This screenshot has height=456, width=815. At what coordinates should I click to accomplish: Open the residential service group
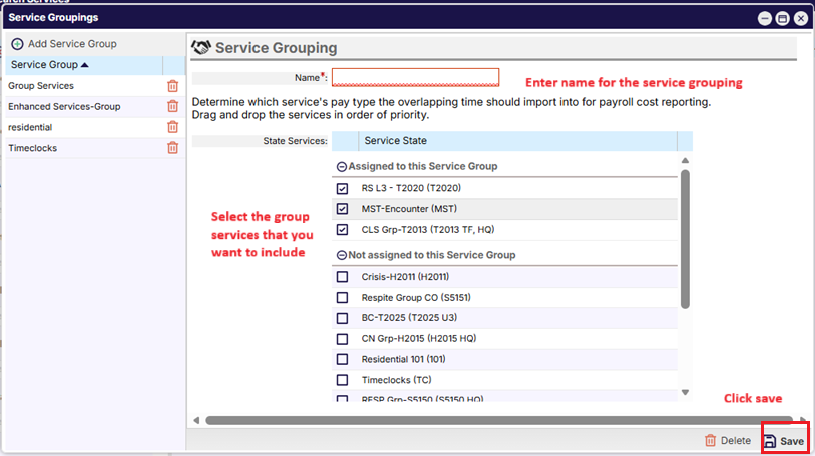click(30, 128)
